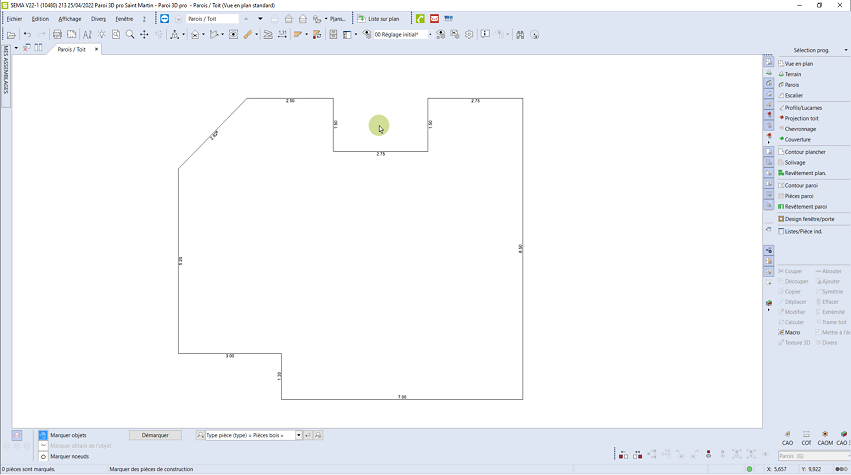Click the undo arrow in the toolbar

(27, 34)
